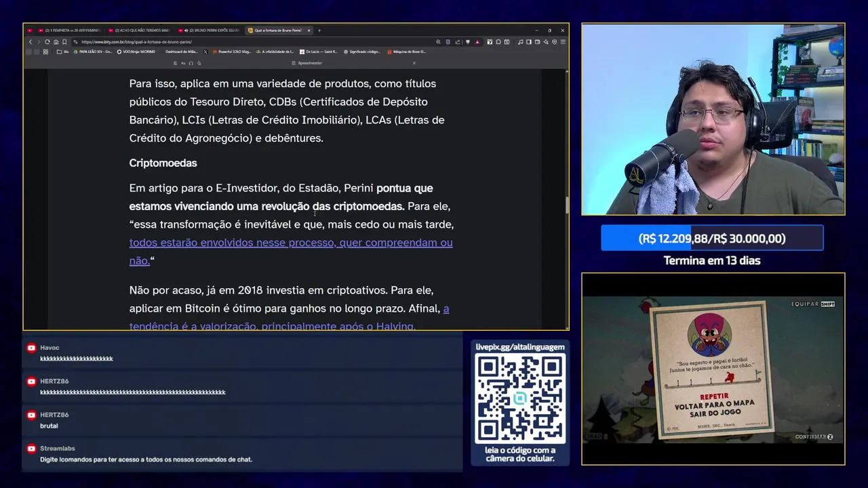The width and height of the screenshot is (868, 488).
Task: Expand the 'IAs' bookmarks folder
Action: [x=62, y=52]
